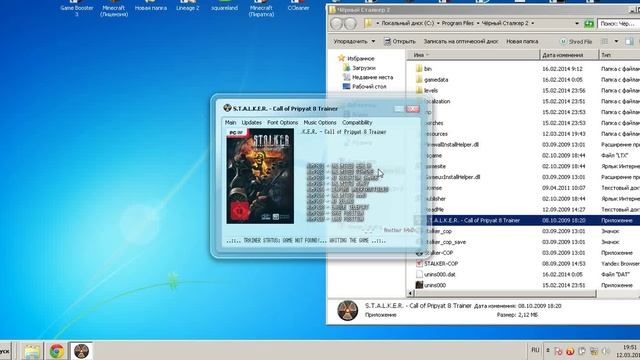Sort by Имя column header

(473, 55)
